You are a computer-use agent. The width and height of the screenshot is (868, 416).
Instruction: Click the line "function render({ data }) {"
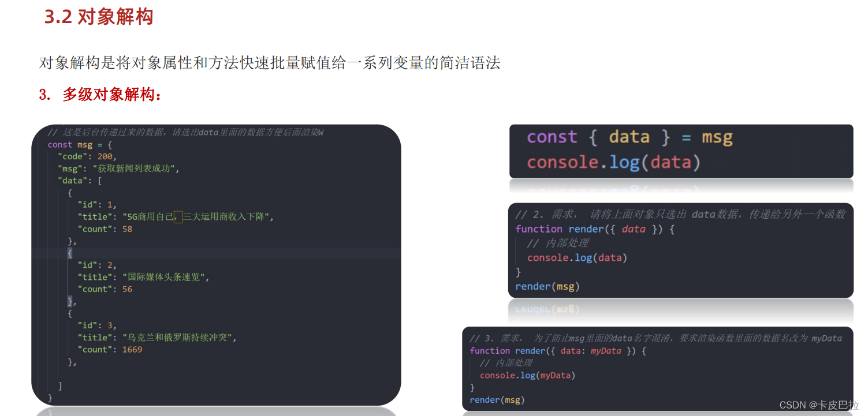tap(595, 229)
